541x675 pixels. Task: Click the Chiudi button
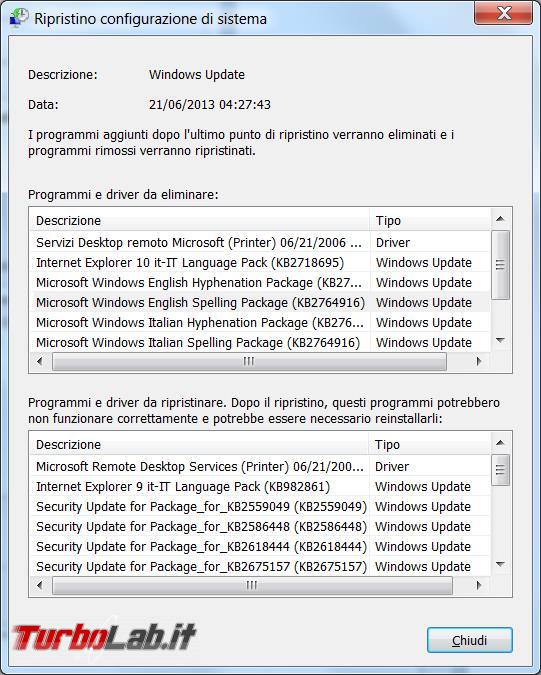coord(470,640)
